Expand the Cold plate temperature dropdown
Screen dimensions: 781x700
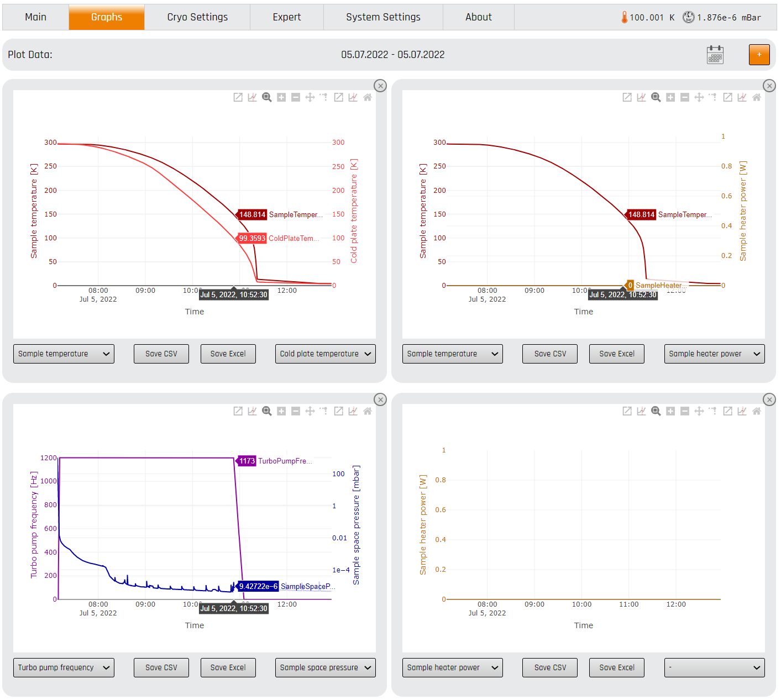coord(325,354)
